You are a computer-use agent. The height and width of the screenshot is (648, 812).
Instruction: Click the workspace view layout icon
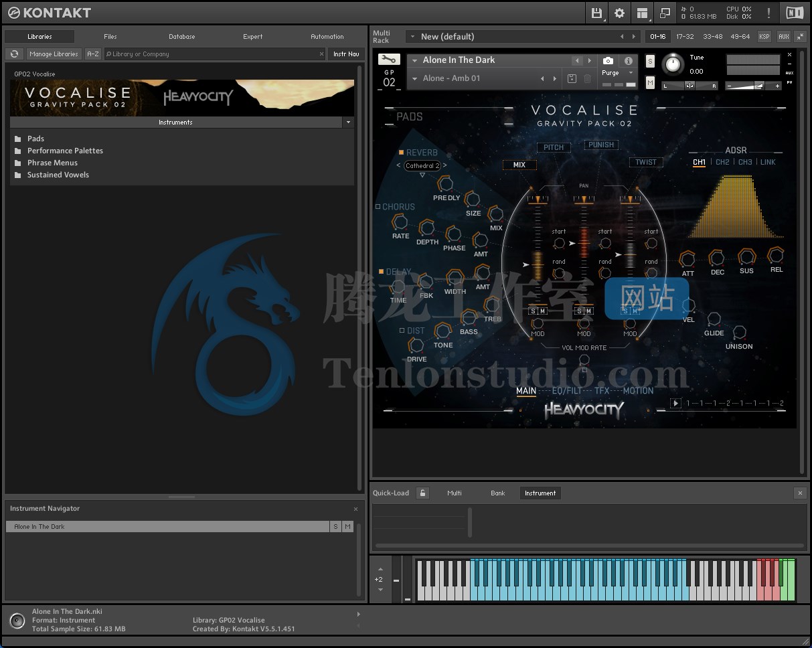(641, 13)
